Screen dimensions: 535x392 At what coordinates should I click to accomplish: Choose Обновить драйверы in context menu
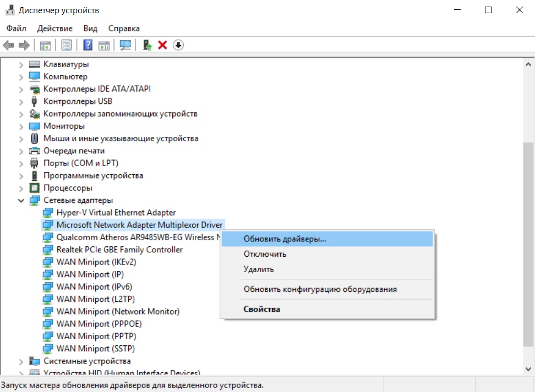point(285,239)
